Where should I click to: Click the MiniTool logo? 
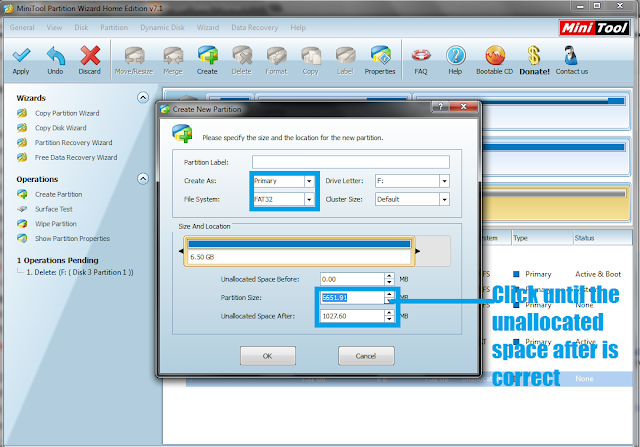[594, 27]
